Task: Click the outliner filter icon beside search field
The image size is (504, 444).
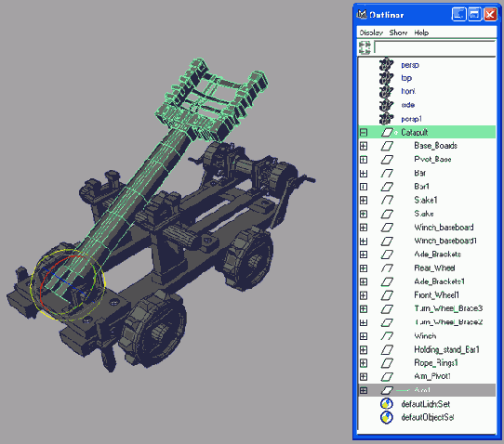Action: 365,47
